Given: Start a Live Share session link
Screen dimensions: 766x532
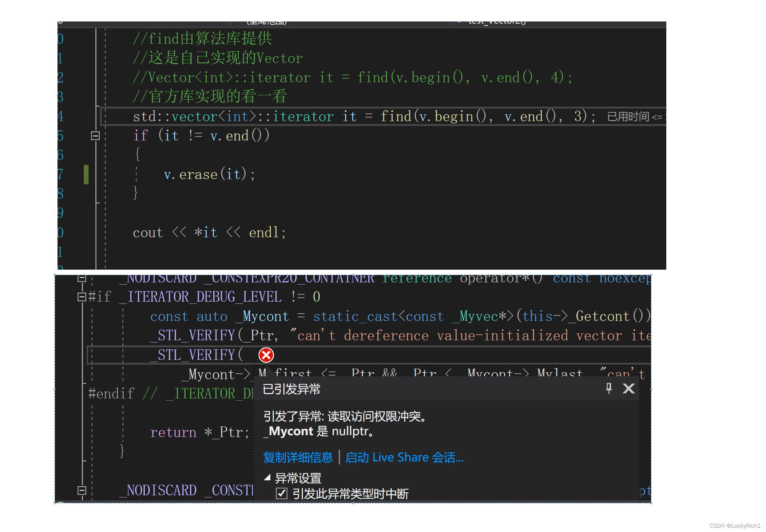Looking at the screenshot, I should (404, 457).
